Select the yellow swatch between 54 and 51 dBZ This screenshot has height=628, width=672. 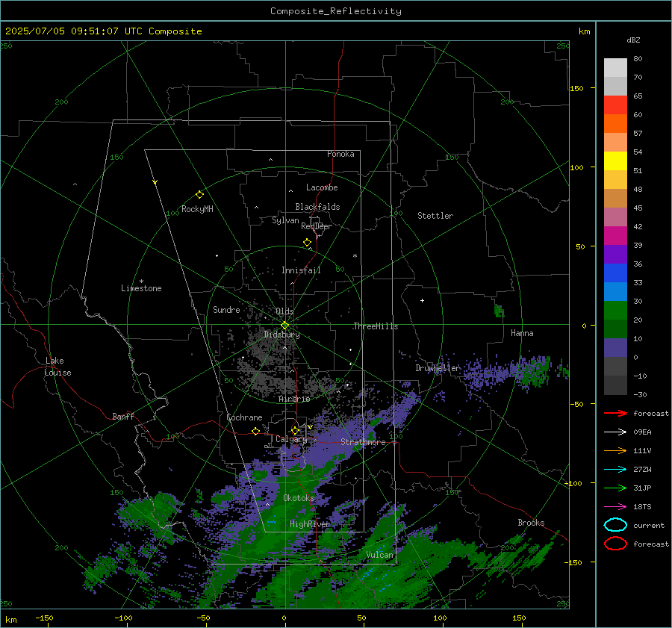(x=615, y=161)
